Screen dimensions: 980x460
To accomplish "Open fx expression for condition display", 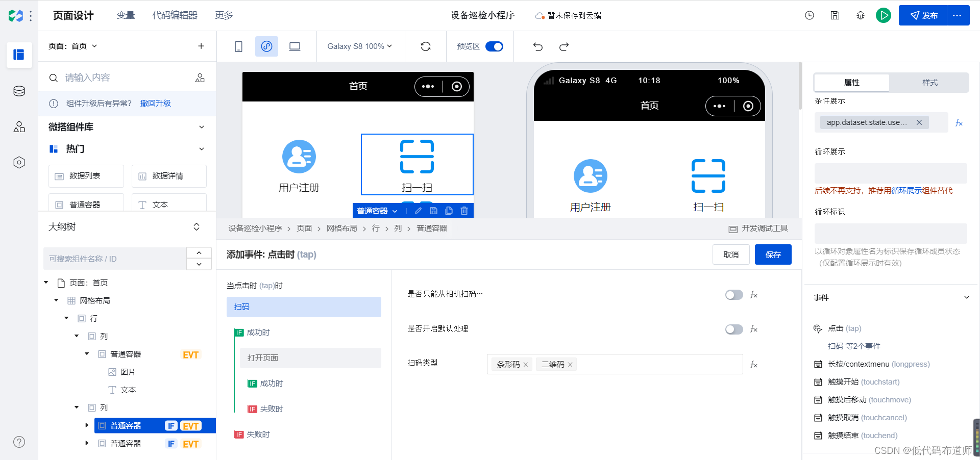I will [959, 123].
